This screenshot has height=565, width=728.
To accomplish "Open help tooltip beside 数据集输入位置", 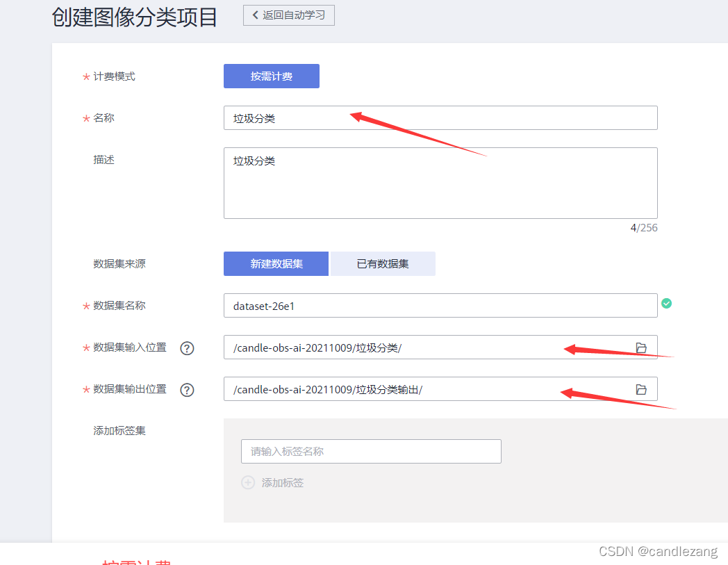I will pos(186,348).
